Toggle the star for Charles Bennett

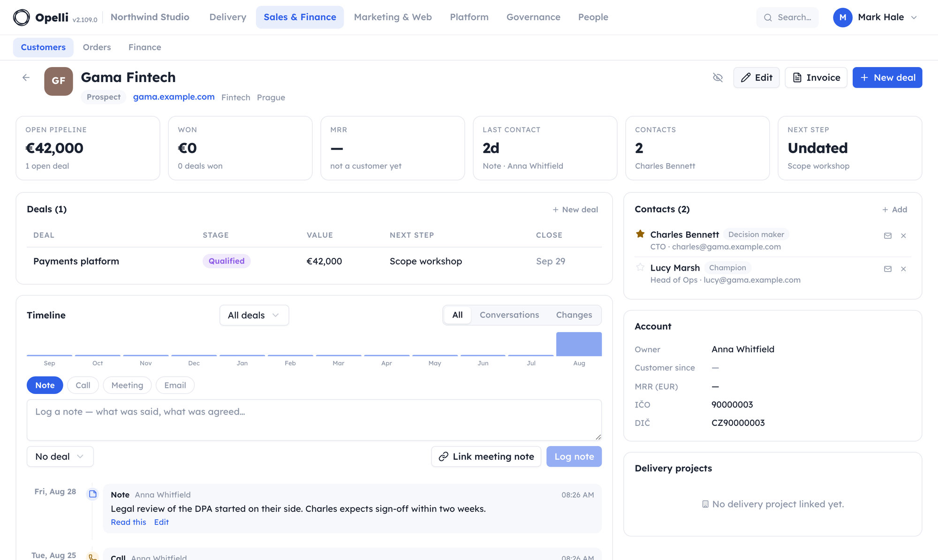click(640, 234)
